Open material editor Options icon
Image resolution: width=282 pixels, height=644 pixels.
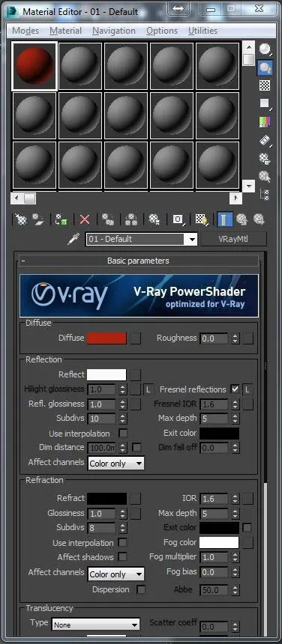click(265, 159)
